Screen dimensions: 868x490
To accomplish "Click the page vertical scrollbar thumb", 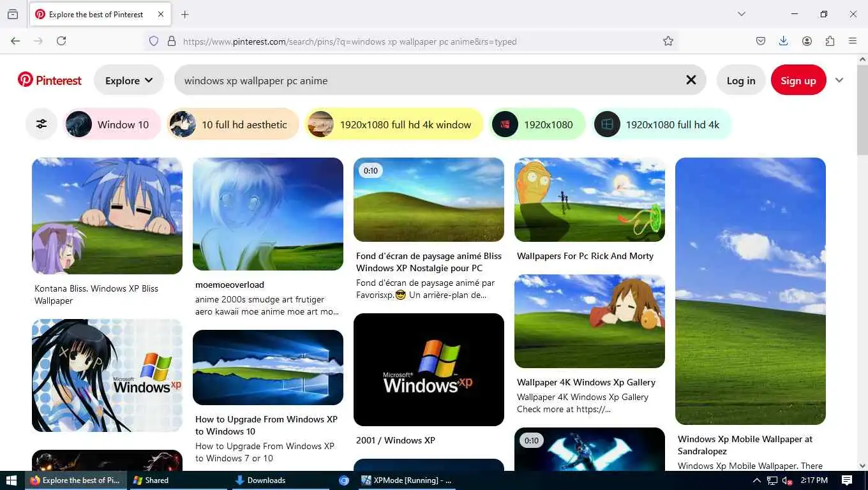I will click(862, 110).
